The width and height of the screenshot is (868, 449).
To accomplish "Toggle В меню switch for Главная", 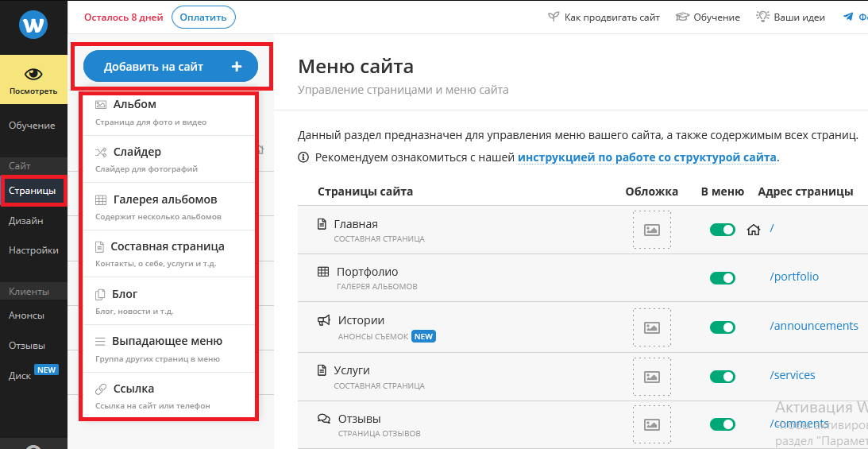I will coord(722,230).
